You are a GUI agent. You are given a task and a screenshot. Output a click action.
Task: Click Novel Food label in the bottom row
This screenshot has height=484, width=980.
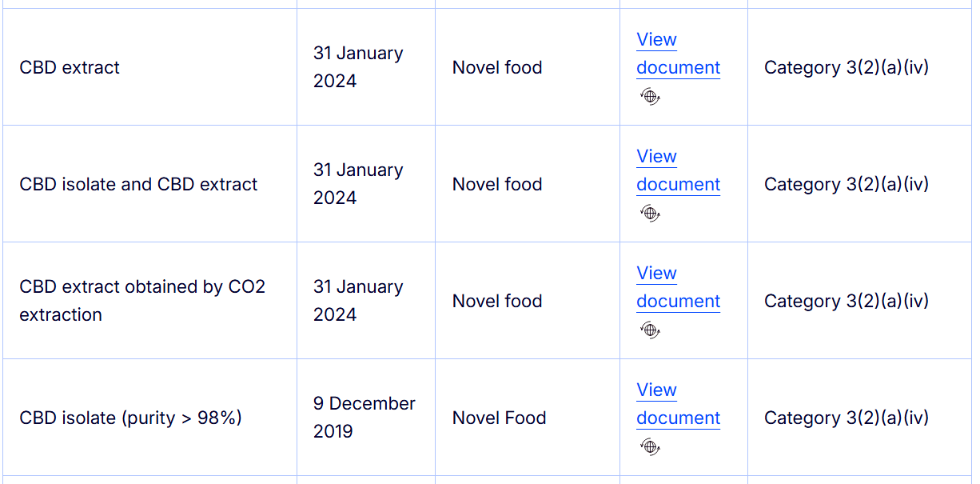(x=499, y=418)
